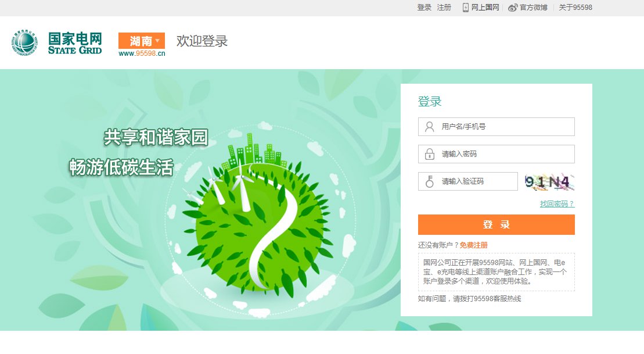Click the mobile phone icon beside 网上国网
Viewport: 644px width, 354px height.
pos(465,8)
